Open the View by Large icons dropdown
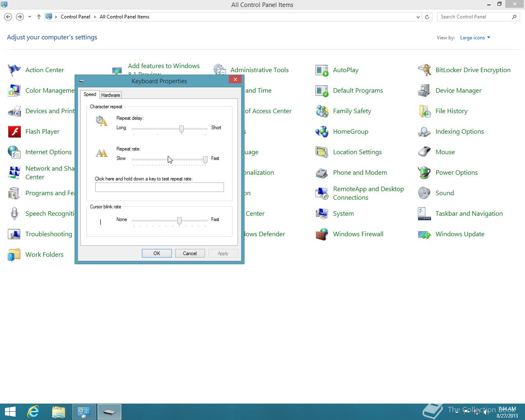Viewport: 525px width, 420px height. (x=475, y=38)
